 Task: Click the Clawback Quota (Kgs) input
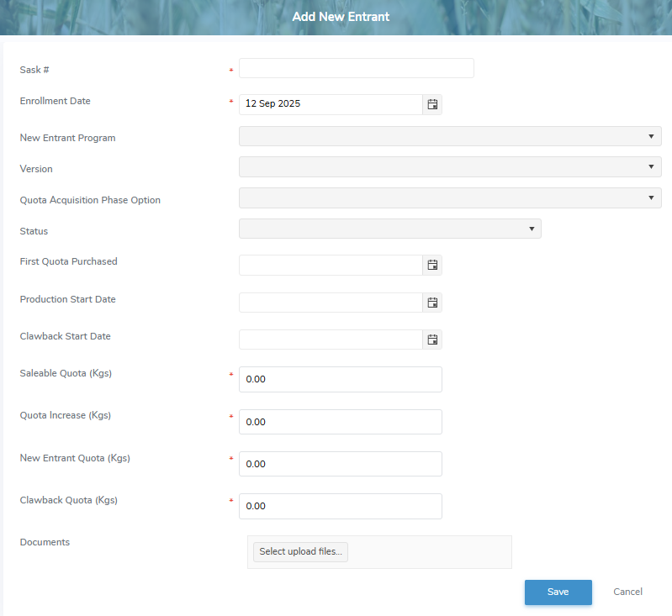340,506
